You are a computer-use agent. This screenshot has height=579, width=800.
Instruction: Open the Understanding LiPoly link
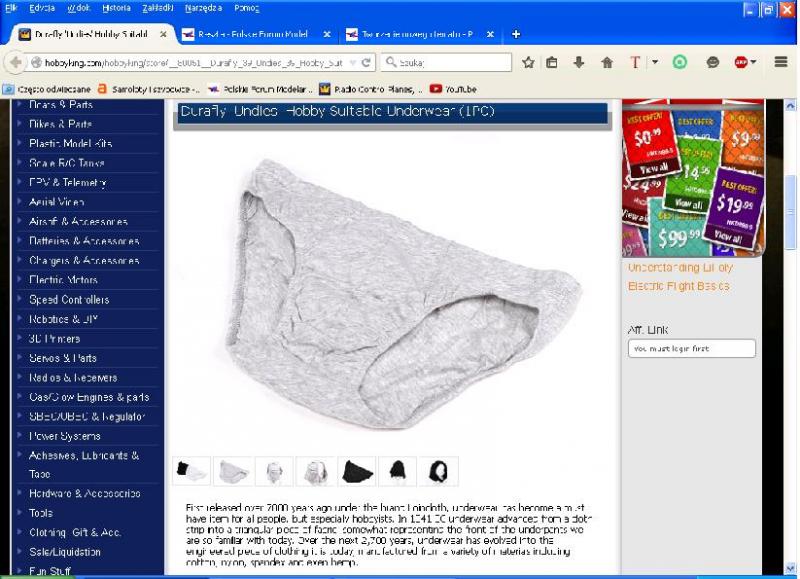pyautogui.click(x=680, y=268)
